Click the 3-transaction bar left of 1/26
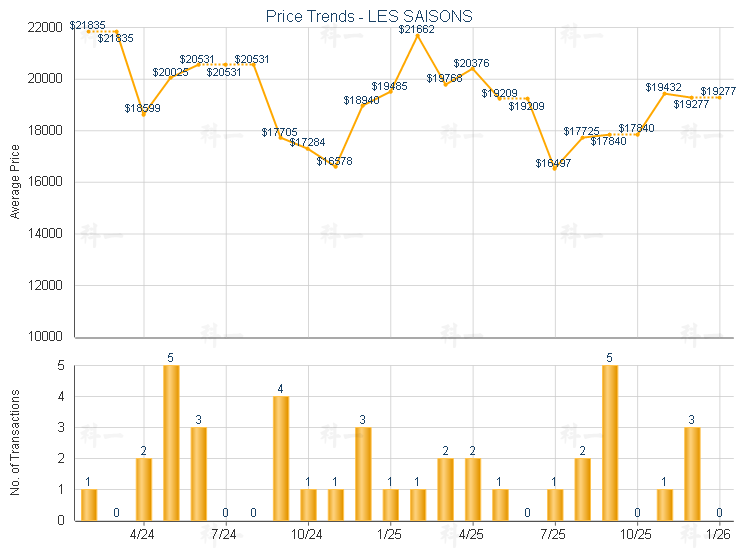This screenshot has width=740, height=550. pyautogui.click(x=692, y=474)
